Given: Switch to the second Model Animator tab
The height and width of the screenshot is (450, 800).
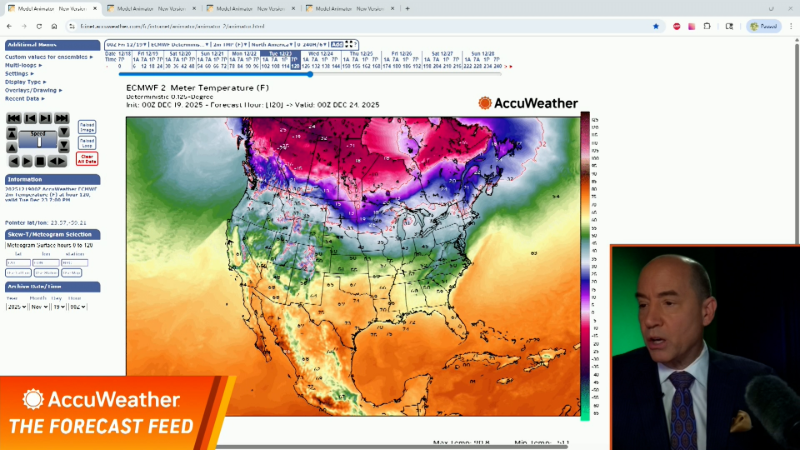Looking at the screenshot, I should 138,8.
